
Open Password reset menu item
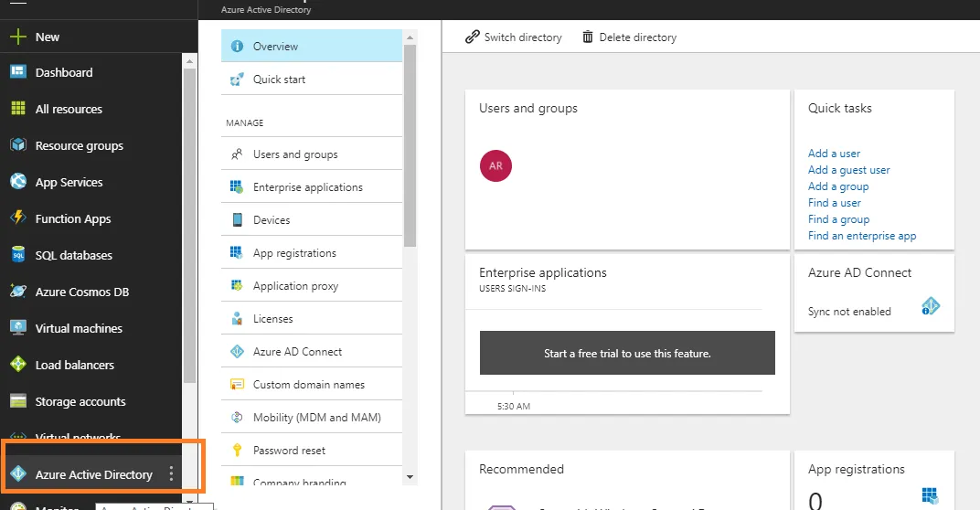point(311,450)
